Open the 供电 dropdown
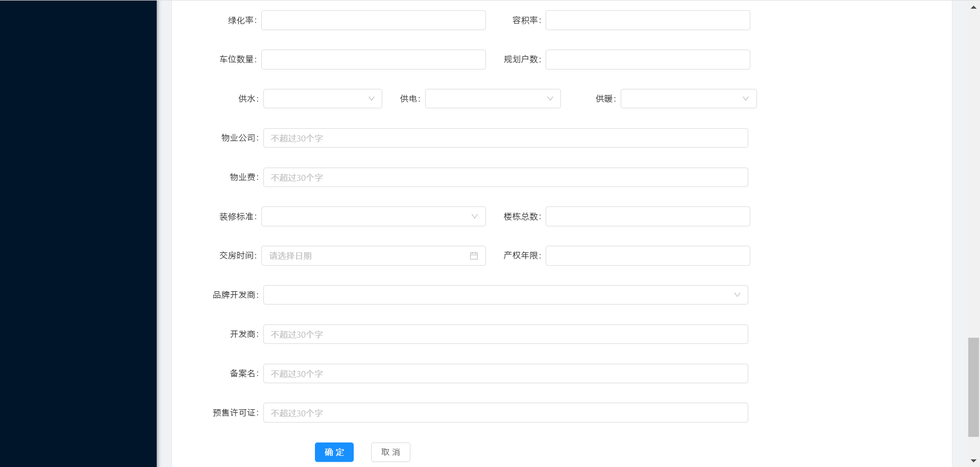This screenshot has width=980, height=467. click(493, 99)
